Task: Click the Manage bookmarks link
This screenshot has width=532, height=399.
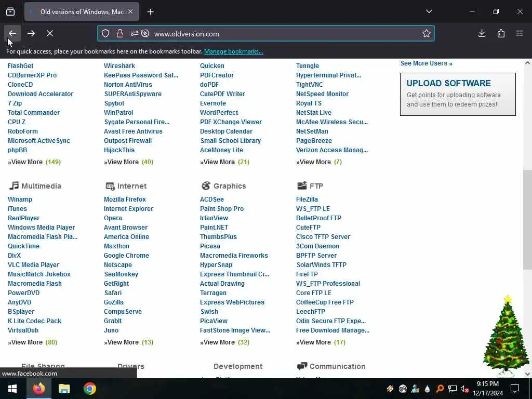Action: point(233,51)
